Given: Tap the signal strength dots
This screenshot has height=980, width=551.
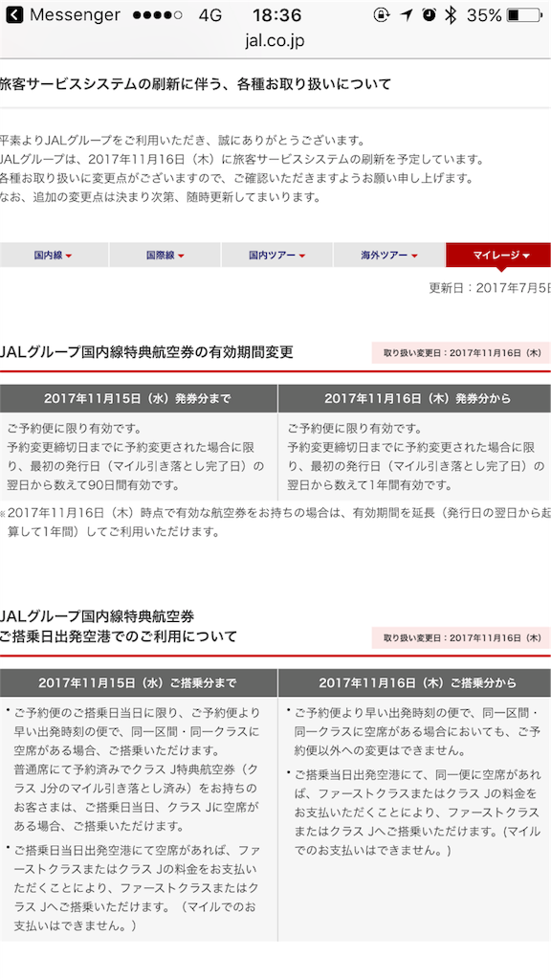Looking at the screenshot, I should coord(158,15).
